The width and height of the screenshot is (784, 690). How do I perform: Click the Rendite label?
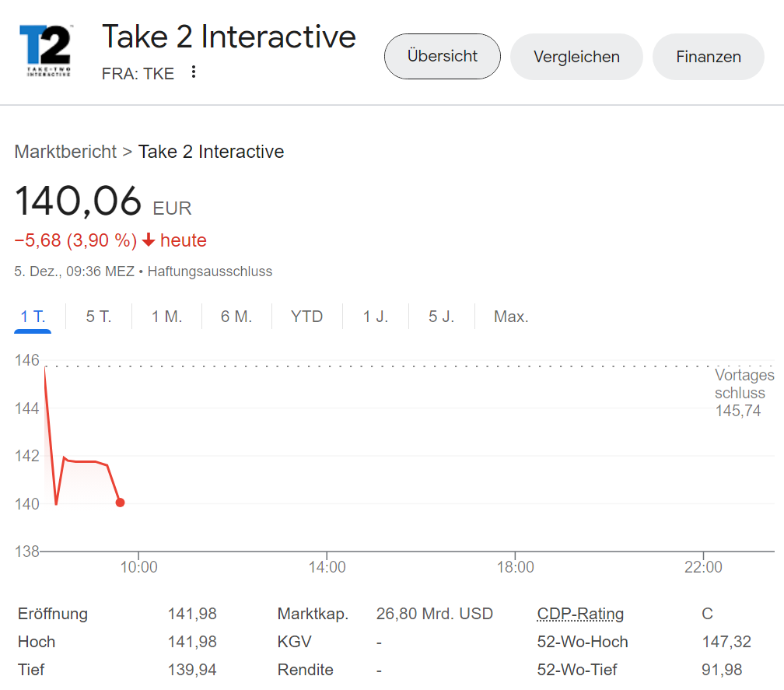point(305,670)
